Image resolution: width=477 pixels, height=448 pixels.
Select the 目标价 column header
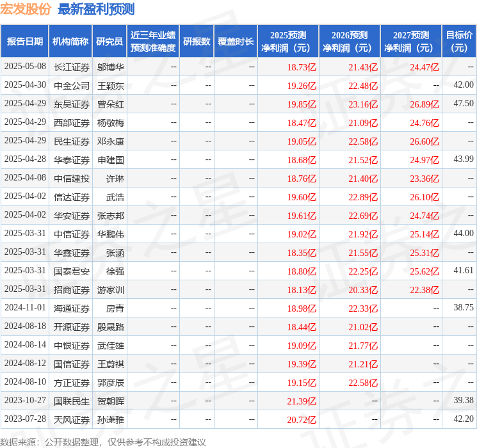459,42
